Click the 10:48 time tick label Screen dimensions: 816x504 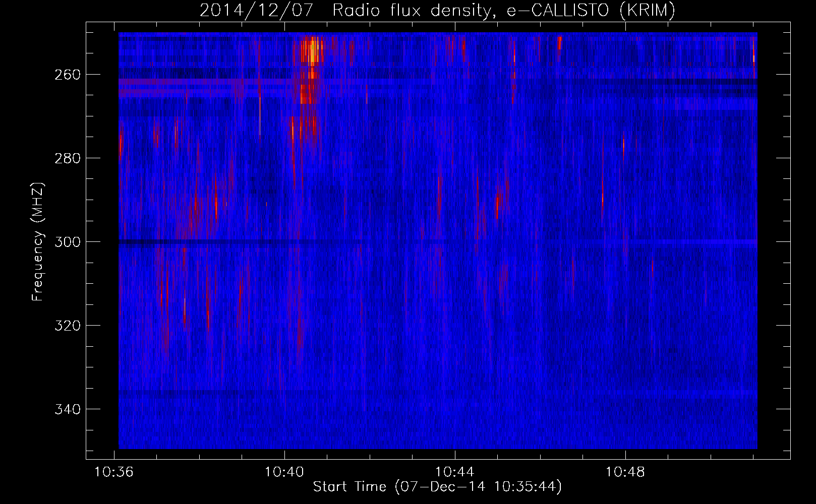(x=625, y=472)
